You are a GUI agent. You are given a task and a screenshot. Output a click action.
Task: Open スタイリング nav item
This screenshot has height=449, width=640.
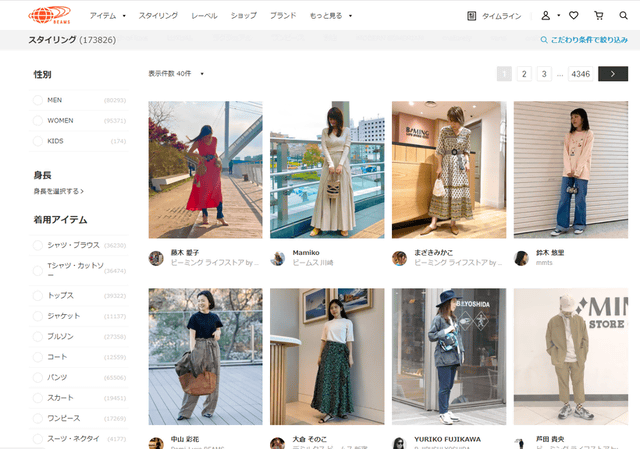tap(158, 16)
